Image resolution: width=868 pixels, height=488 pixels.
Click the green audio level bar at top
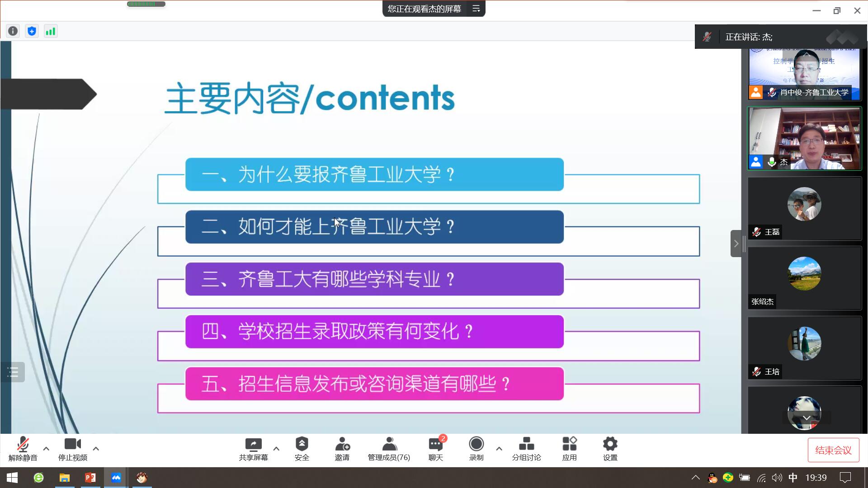pos(146,4)
